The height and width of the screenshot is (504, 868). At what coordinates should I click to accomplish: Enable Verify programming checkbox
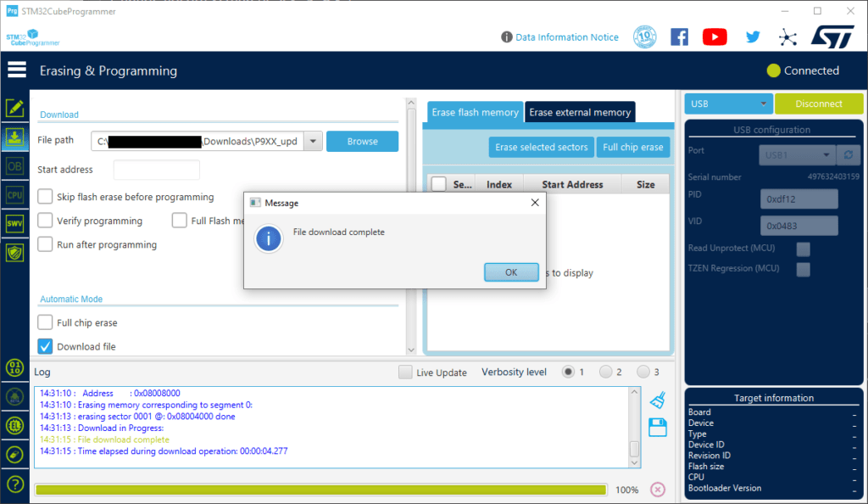point(46,221)
